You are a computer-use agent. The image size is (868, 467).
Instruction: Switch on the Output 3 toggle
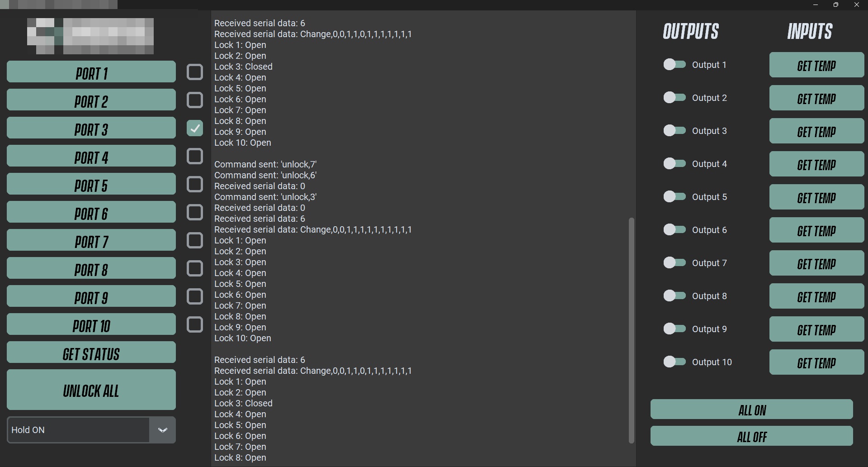pos(675,130)
